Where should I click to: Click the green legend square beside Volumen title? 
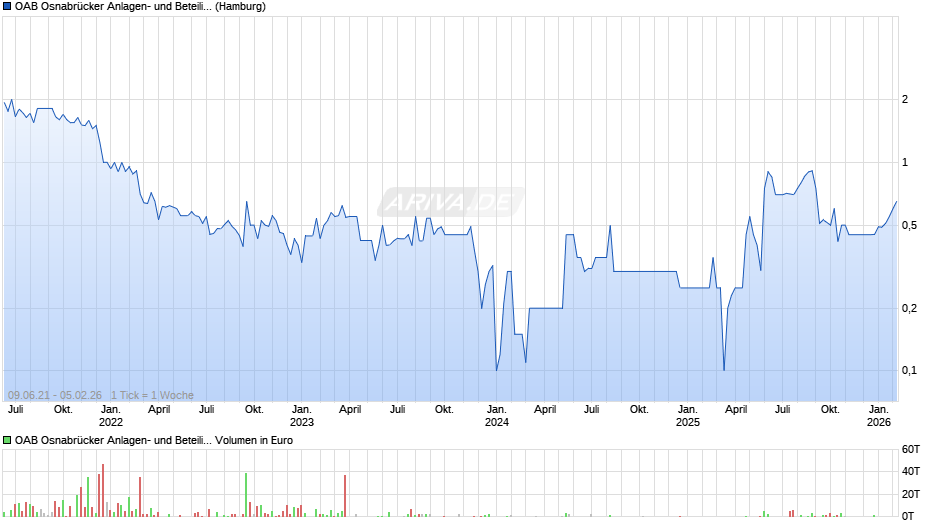tap(7, 440)
